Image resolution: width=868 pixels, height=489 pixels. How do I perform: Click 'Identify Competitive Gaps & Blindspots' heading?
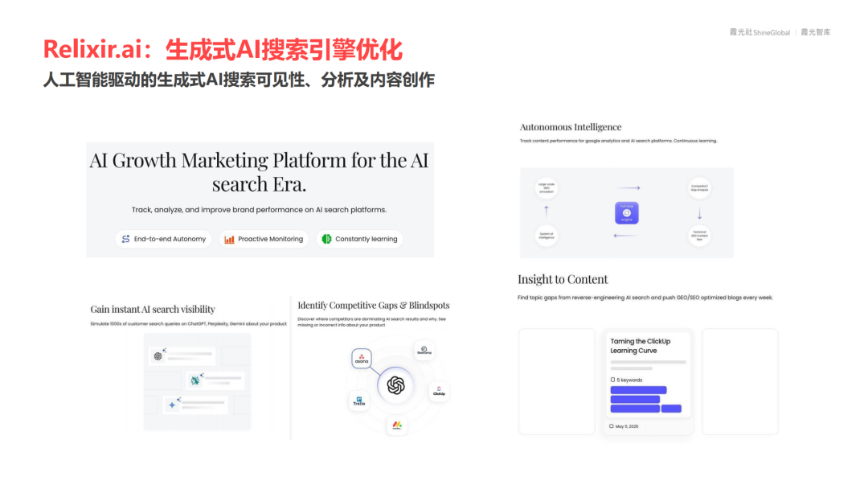coord(374,305)
